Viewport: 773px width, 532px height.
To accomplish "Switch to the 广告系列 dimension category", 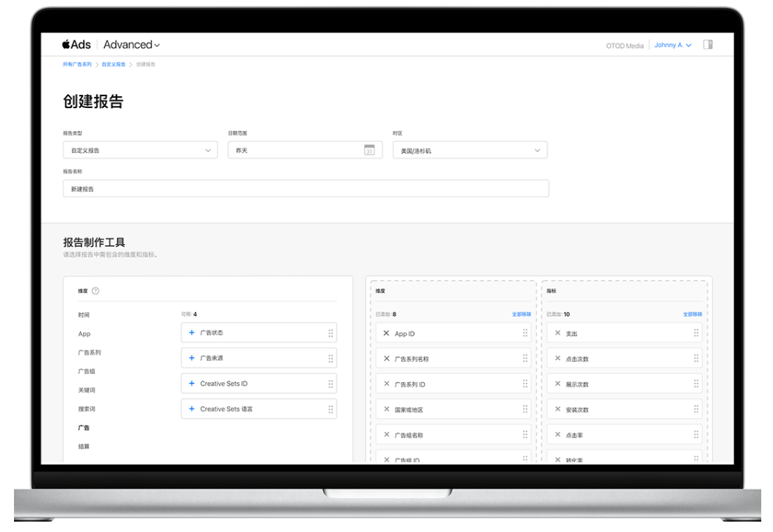I will pyautogui.click(x=89, y=352).
